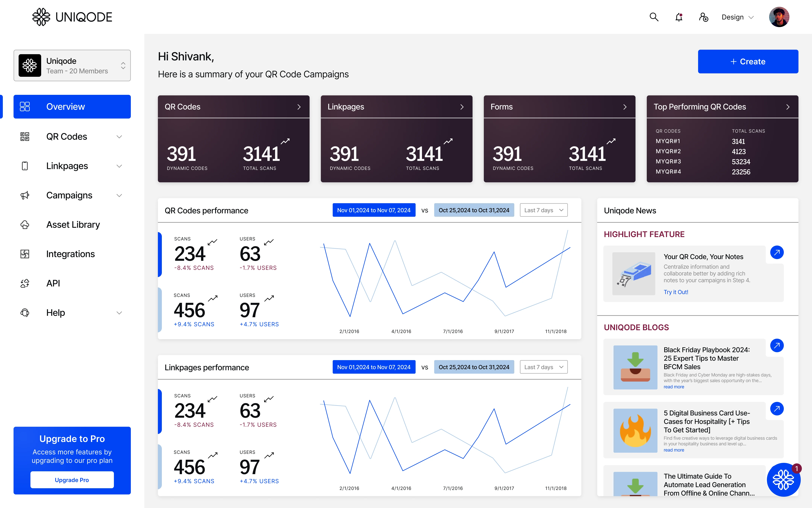
Task: Click the Asset Library cloud icon
Action: (x=25, y=224)
